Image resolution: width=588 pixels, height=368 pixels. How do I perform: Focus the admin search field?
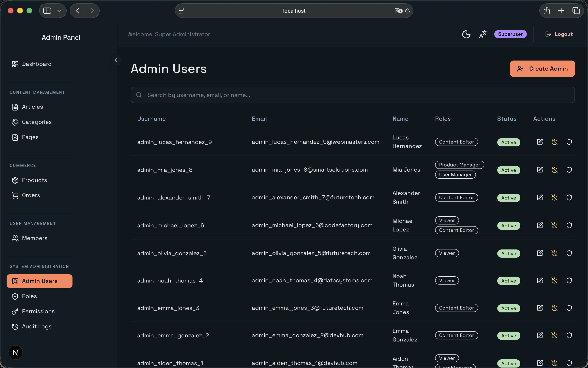pos(353,95)
